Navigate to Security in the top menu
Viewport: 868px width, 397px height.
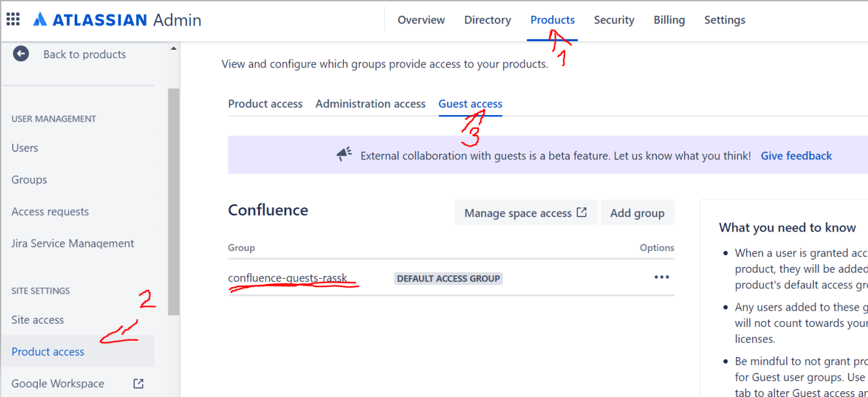pyautogui.click(x=613, y=20)
